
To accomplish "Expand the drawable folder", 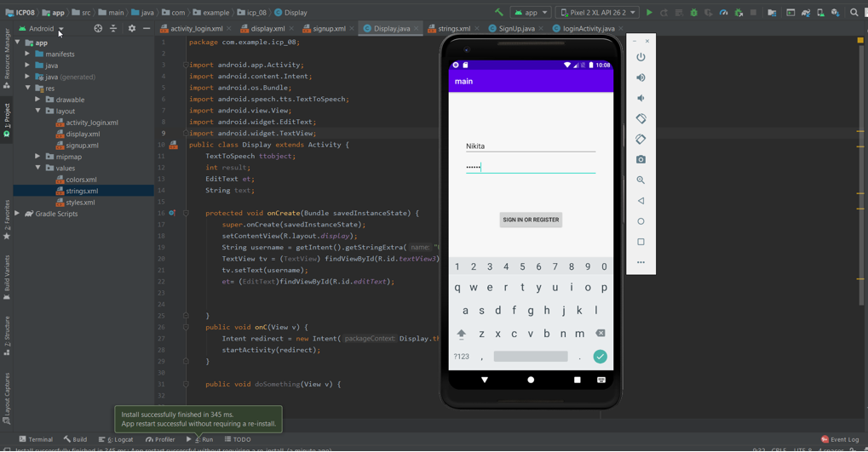I will pos(37,100).
